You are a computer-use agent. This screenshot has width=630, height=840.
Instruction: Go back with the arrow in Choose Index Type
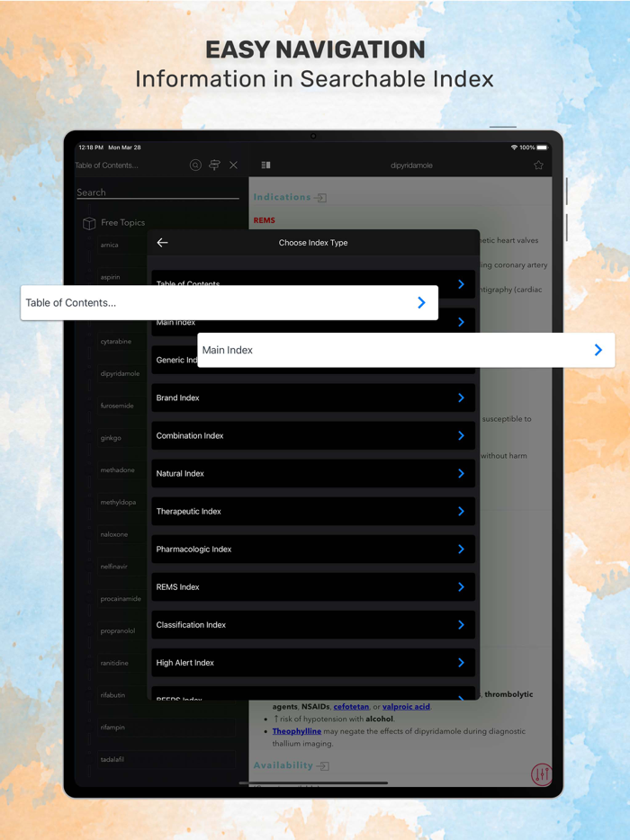[x=163, y=243]
